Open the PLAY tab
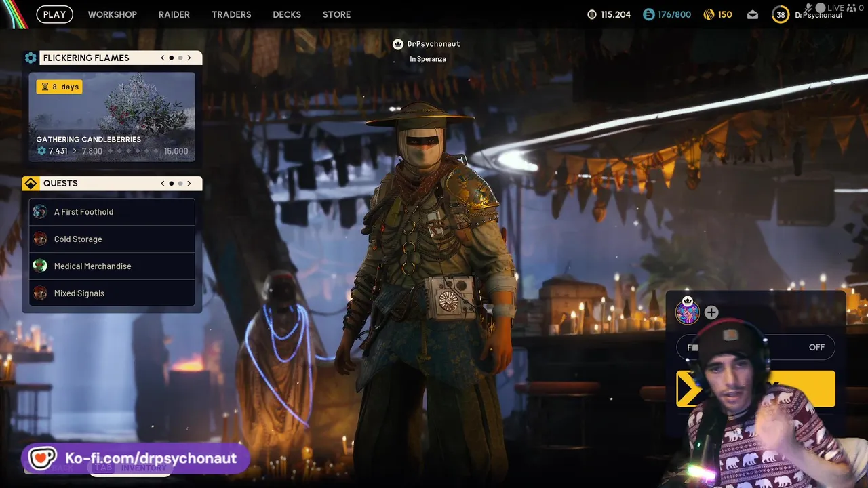 (x=54, y=14)
